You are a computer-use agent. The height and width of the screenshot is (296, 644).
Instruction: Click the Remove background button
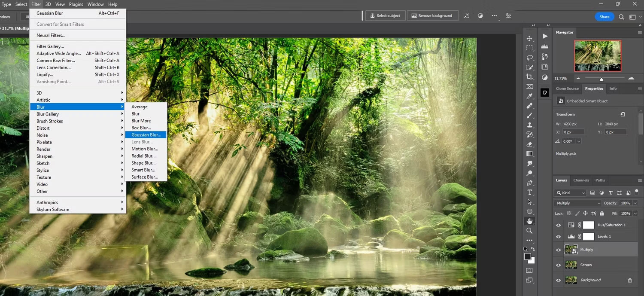pyautogui.click(x=432, y=15)
